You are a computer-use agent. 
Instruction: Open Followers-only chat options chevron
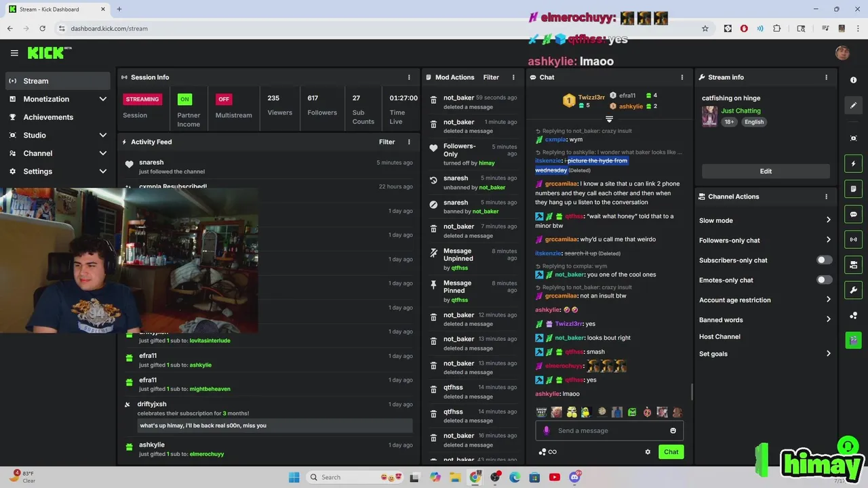tap(828, 240)
